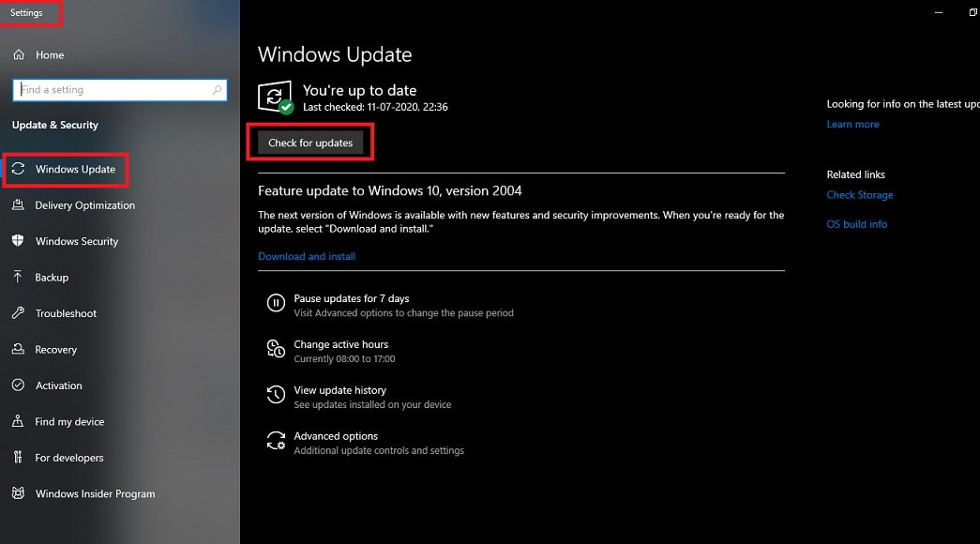Open Delivery Optimization settings

pos(85,205)
